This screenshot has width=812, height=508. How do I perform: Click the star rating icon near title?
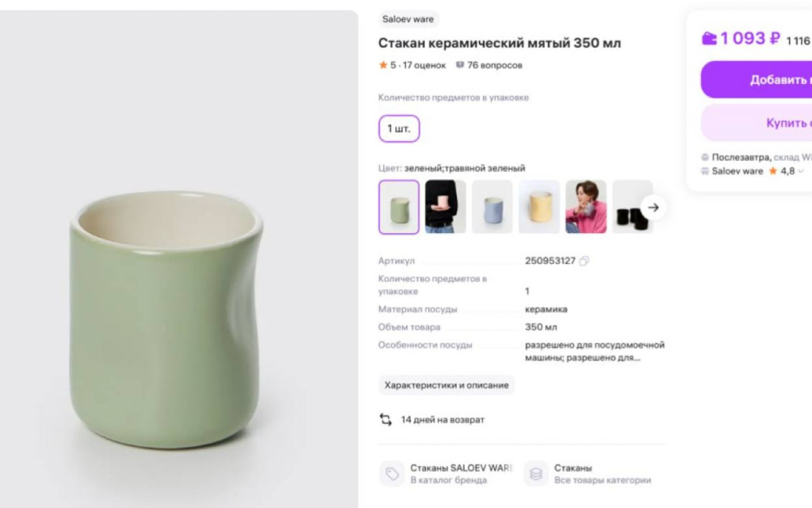(x=383, y=65)
